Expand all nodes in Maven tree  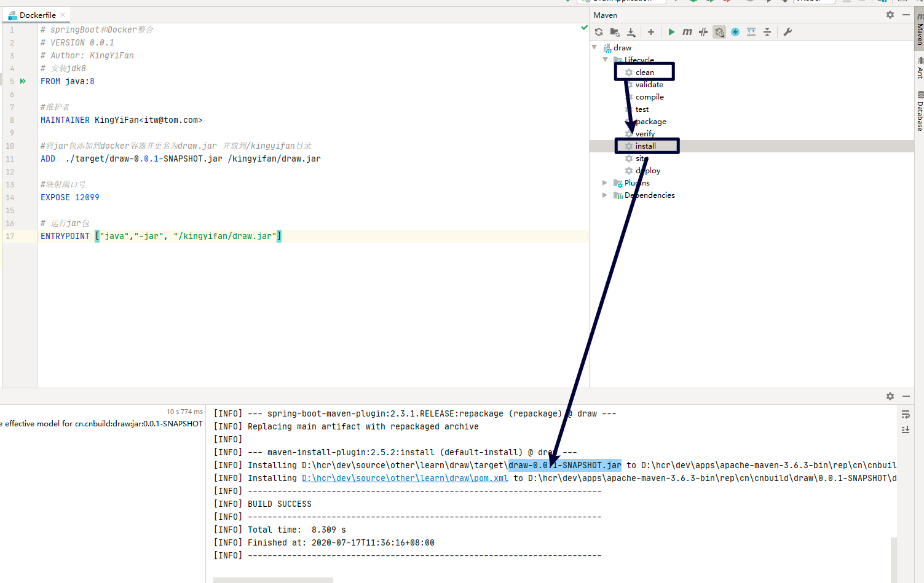tap(751, 32)
